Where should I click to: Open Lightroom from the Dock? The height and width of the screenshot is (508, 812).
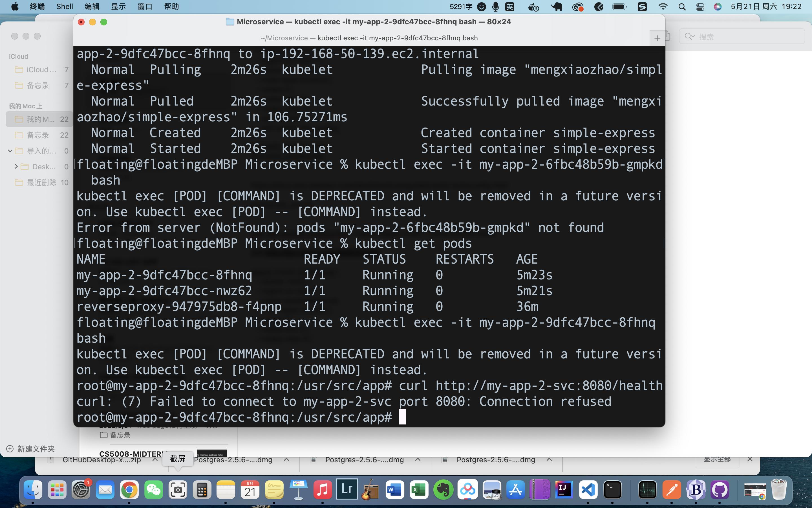[347, 489]
